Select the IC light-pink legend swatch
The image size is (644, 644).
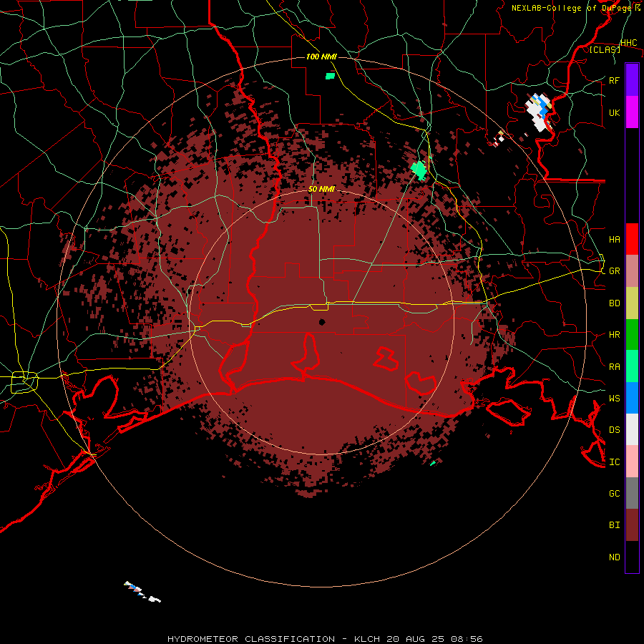coord(632,462)
